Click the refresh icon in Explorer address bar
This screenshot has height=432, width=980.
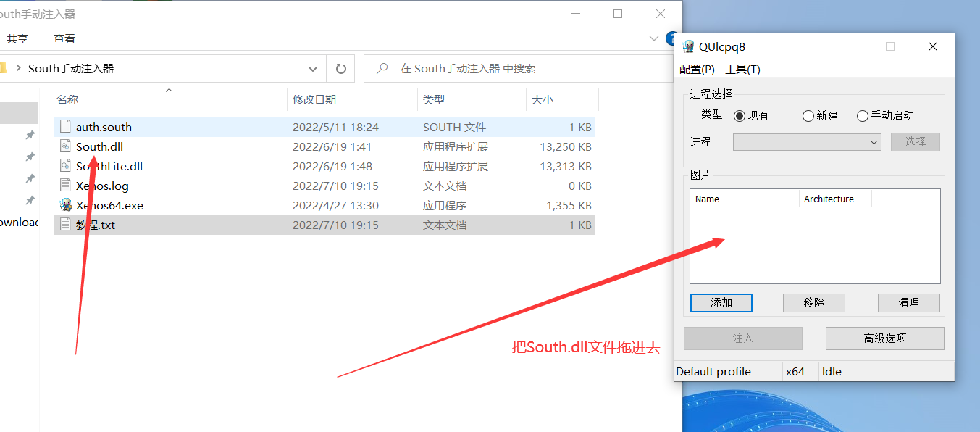click(340, 69)
